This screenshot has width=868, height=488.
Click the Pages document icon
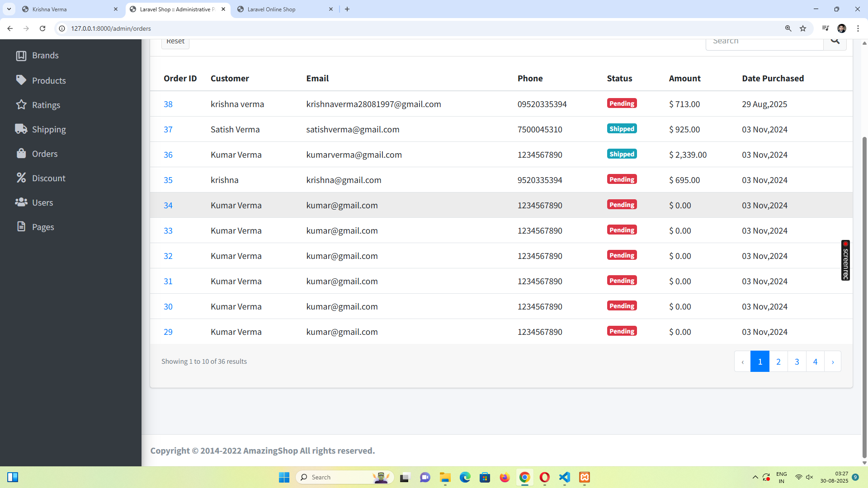pos(21,226)
